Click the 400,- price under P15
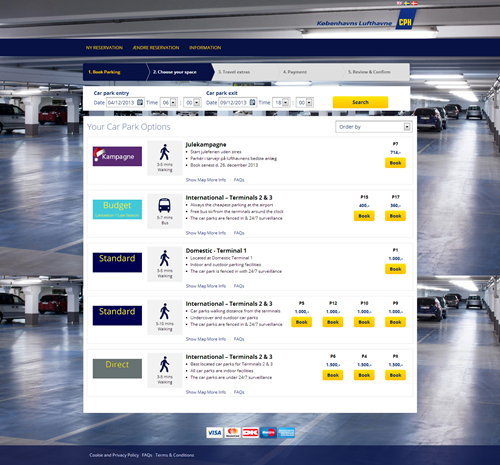The width and height of the screenshot is (500, 465). (x=364, y=205)
